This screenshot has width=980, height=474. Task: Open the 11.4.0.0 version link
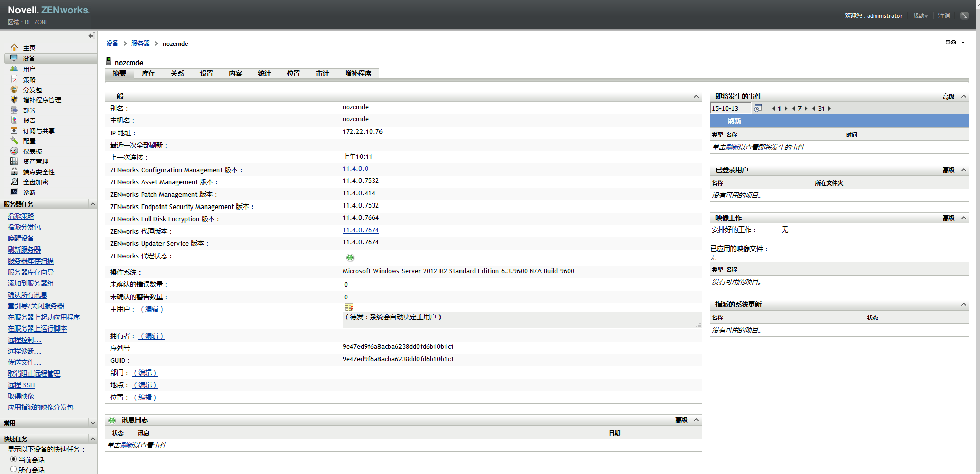pyautogui.click(x=355, y=169)
